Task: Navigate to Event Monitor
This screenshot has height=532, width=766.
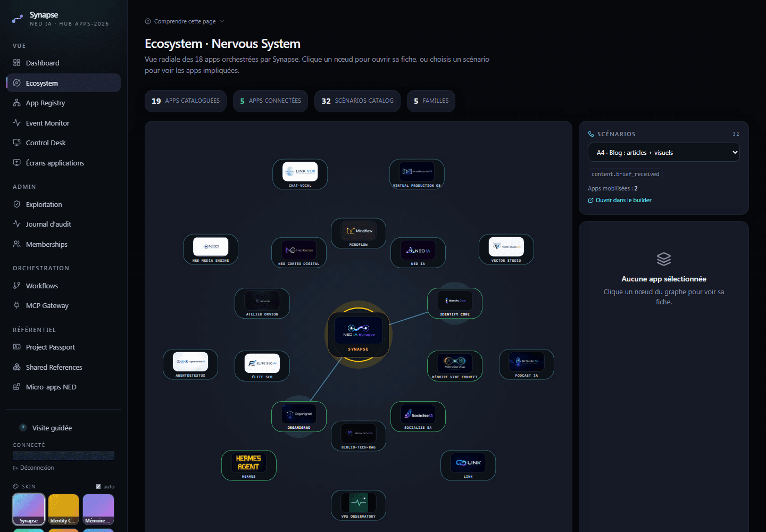Action: (64, 123)
